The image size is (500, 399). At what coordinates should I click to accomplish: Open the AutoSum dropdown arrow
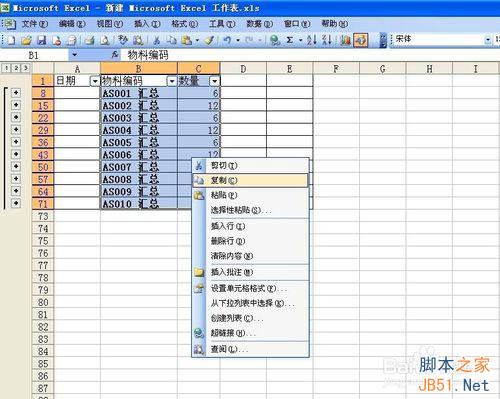(x=300, y=40)
